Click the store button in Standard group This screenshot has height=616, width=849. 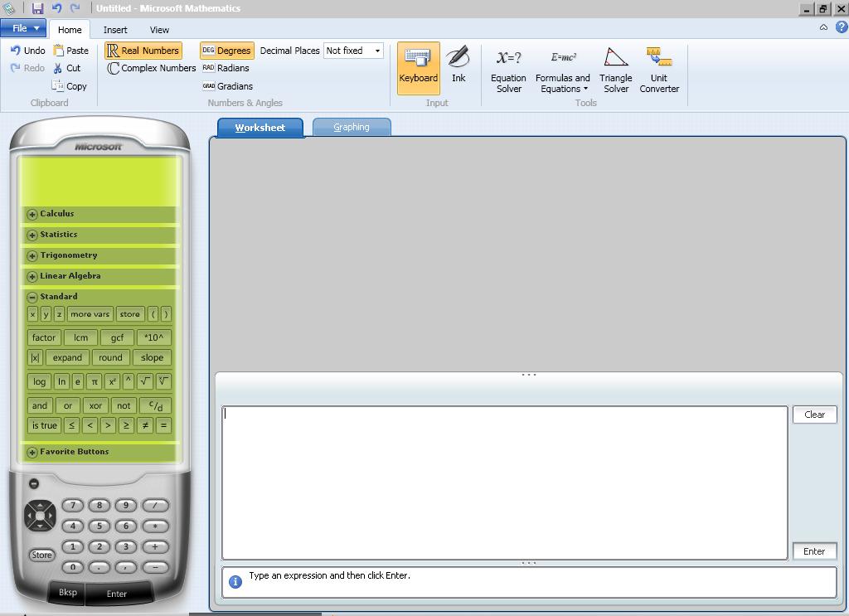[x=130, y=314]
